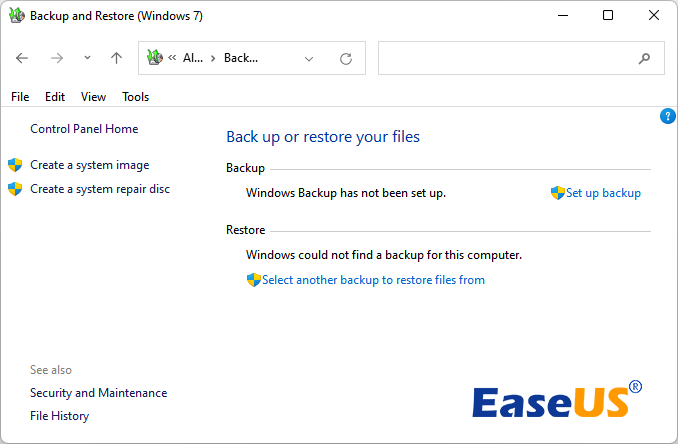Click shield icon next to Set up backup
This screenshot has width=678, height=444.
point(558,193)
